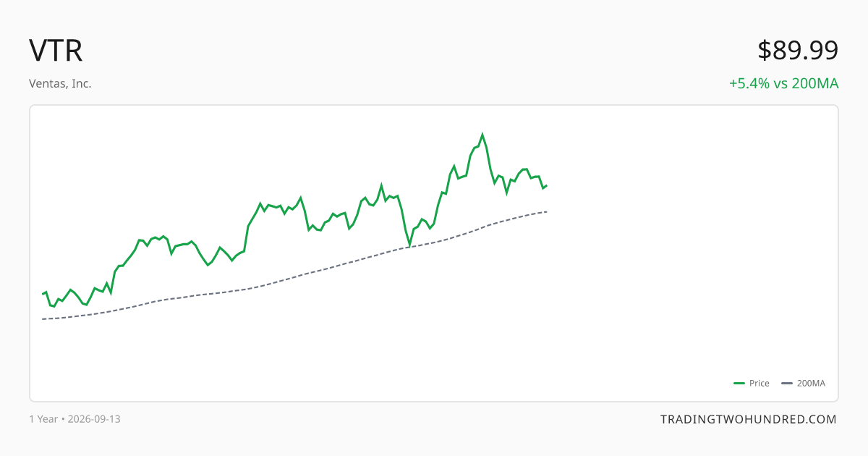Click the last point of the green price line
The height and width of the screenshot is (456, 868).
click(547, 186)
